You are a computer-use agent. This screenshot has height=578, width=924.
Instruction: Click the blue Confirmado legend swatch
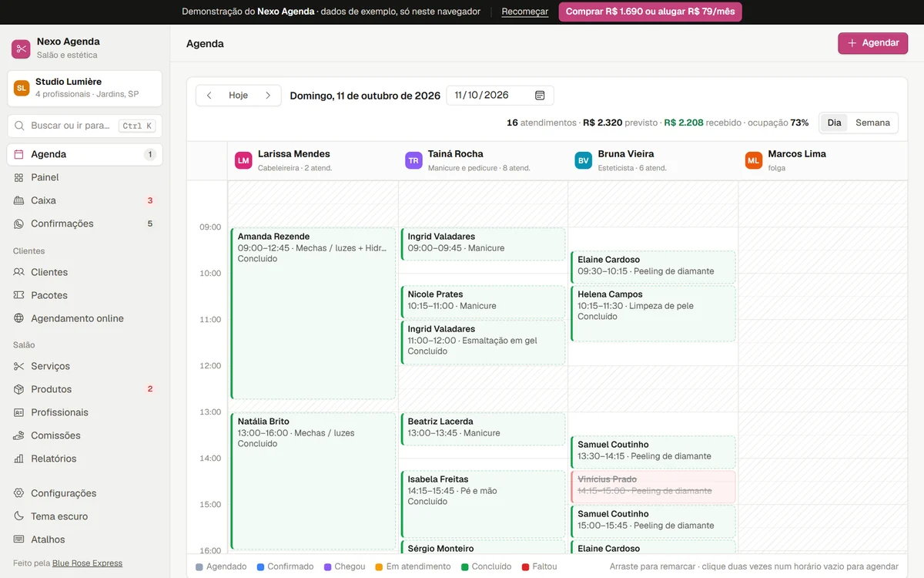260,567
